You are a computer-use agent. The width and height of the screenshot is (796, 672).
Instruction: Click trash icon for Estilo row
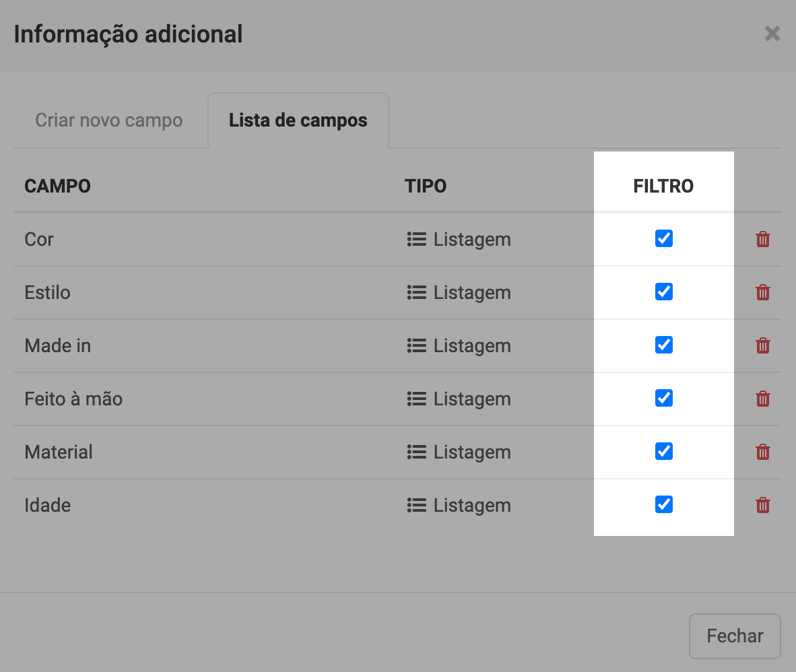[762, 292]
